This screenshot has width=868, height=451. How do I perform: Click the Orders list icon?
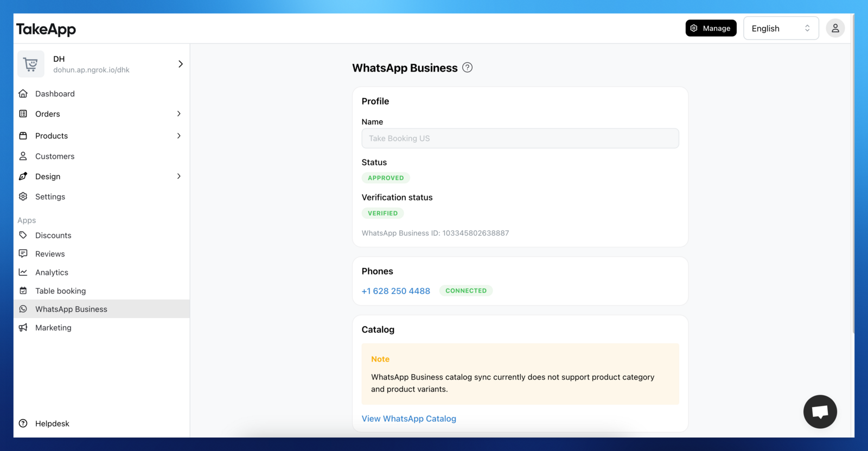(x=23, y=114)
